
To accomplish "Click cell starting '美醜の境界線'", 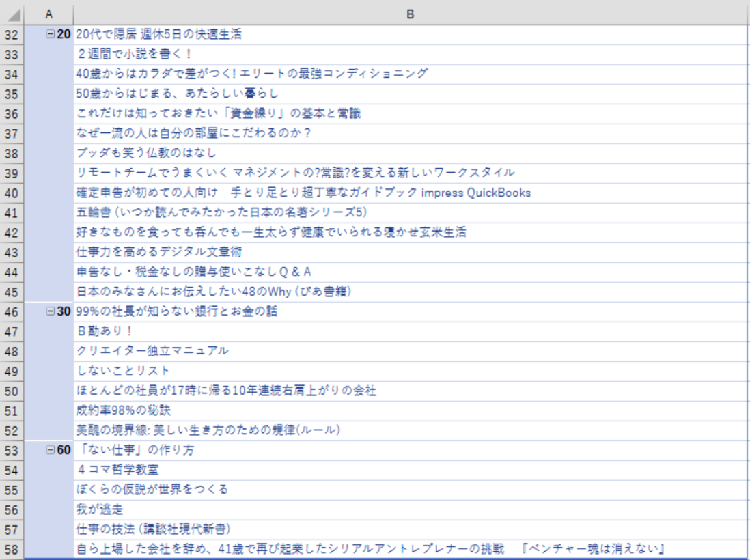I will coord(410,431).
